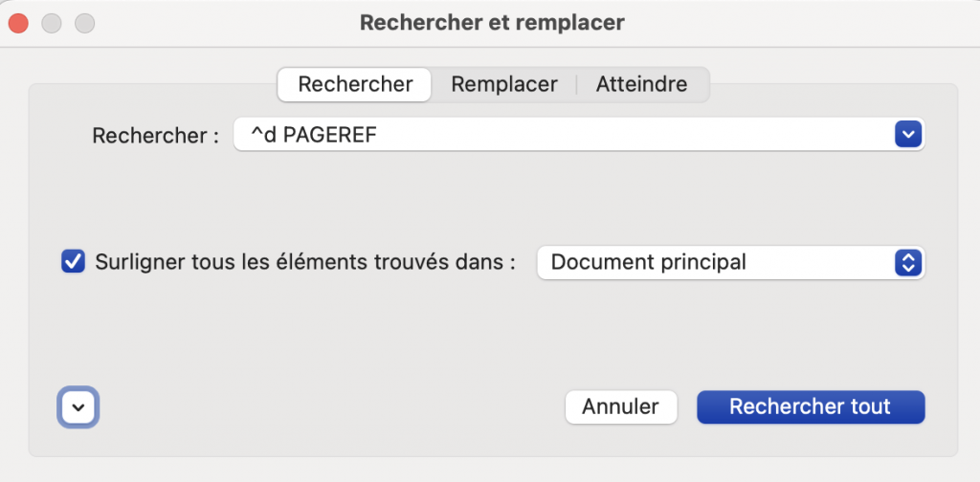Screen dimensions: 980x482
Task: Uncheck Surligner tous les éléments trouvés
Action: [x=73, y=261]
